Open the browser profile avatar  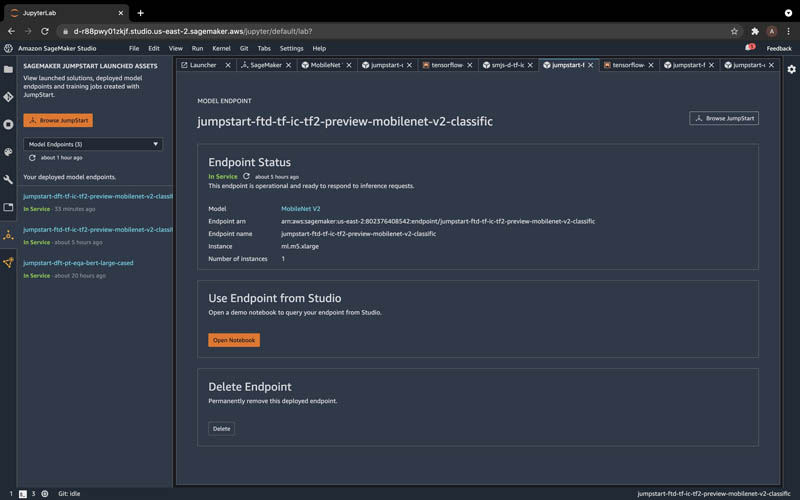pyautogui.click(x=772, y=31)
